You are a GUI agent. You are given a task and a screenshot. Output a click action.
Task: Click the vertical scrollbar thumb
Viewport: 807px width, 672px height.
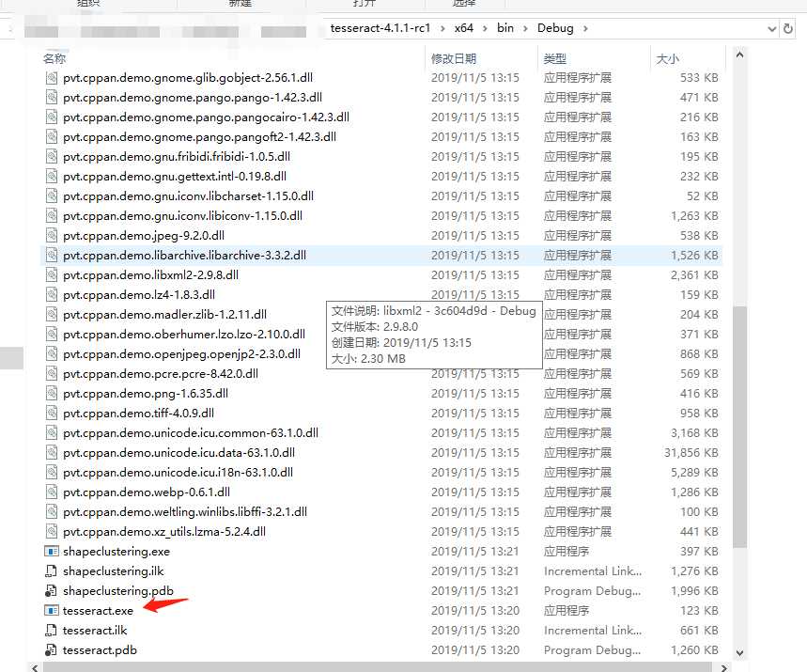(x=739, y=427)
